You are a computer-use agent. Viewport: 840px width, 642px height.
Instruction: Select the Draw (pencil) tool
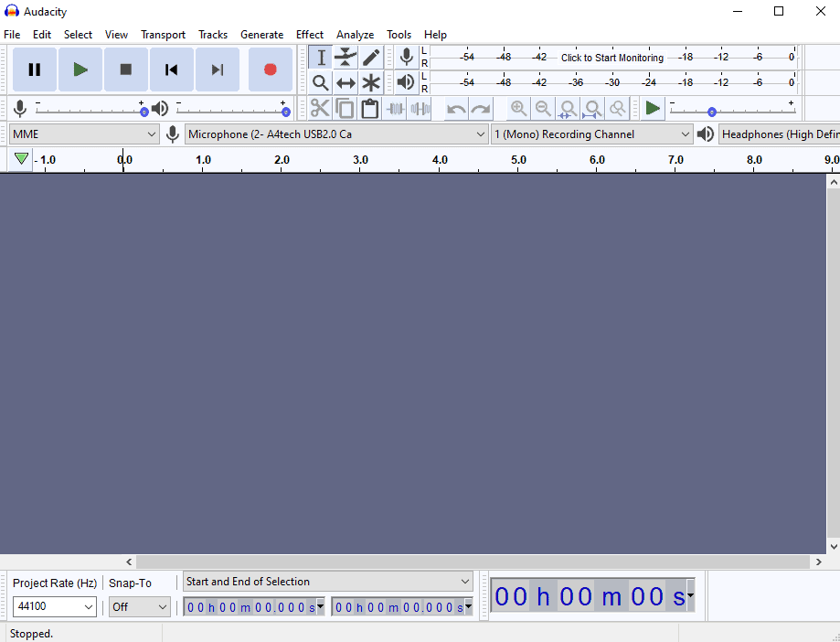(371, 58)
